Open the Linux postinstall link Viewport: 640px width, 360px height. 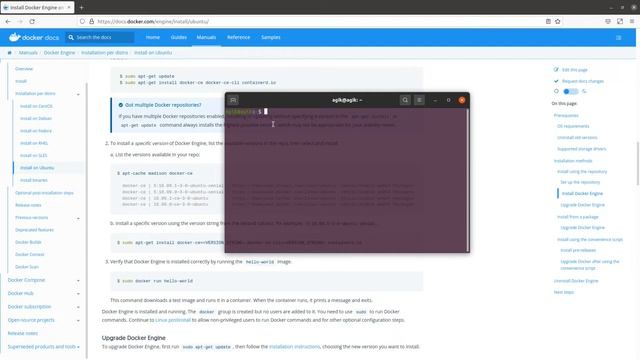point(173,320)
